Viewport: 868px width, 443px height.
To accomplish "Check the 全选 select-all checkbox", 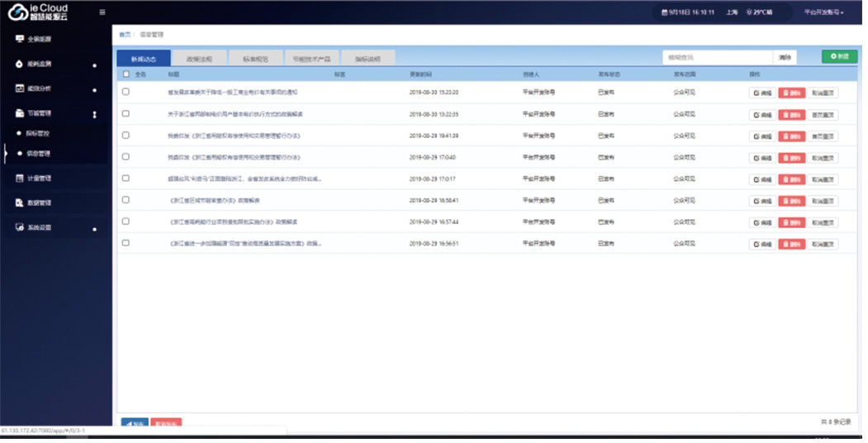I will coord(126,74).
